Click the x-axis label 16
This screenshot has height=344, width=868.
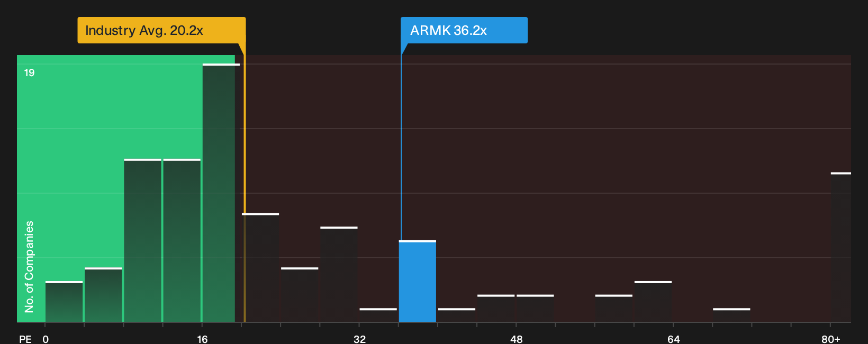[202, 339]
